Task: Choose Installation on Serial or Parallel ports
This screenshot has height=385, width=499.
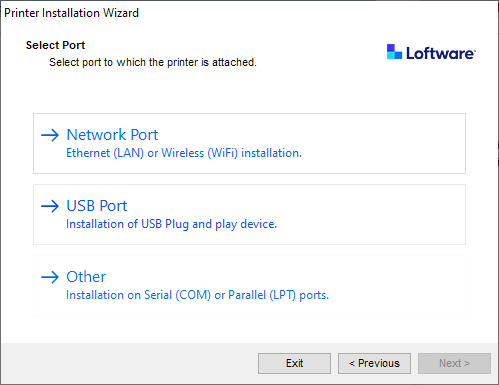Action: (198, 295)
